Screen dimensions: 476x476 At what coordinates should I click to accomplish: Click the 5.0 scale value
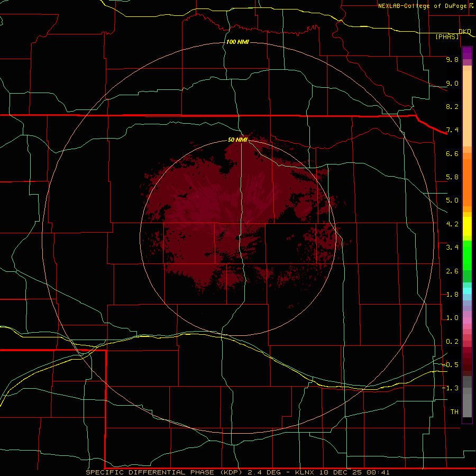point(452,200)
